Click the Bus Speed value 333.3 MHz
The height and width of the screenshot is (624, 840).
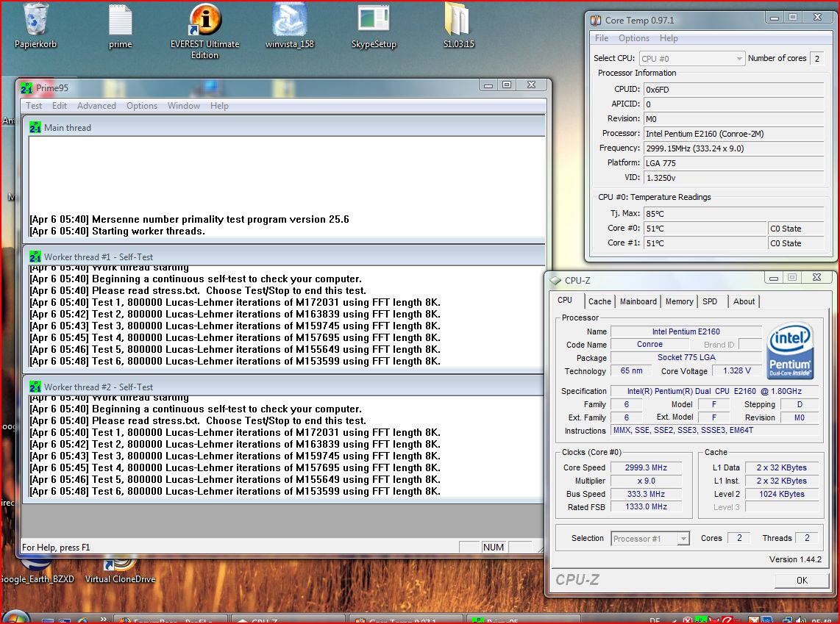pos(646,495)
